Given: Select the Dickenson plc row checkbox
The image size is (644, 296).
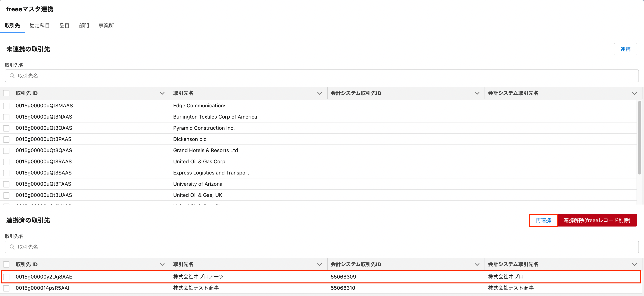Looking at the screenshot, I should (6, 140).
